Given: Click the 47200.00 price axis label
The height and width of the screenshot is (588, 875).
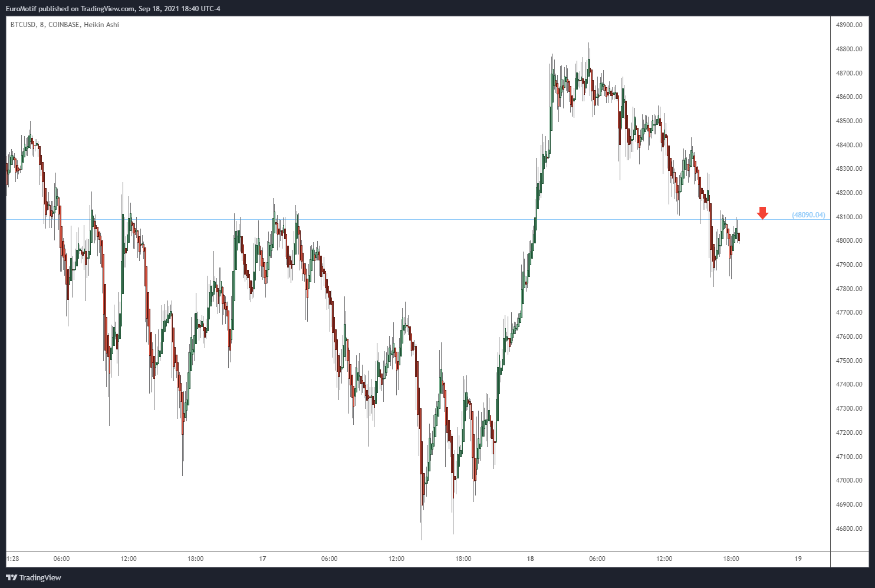Looking at the screenshot, I should click(x=849, y=432).
